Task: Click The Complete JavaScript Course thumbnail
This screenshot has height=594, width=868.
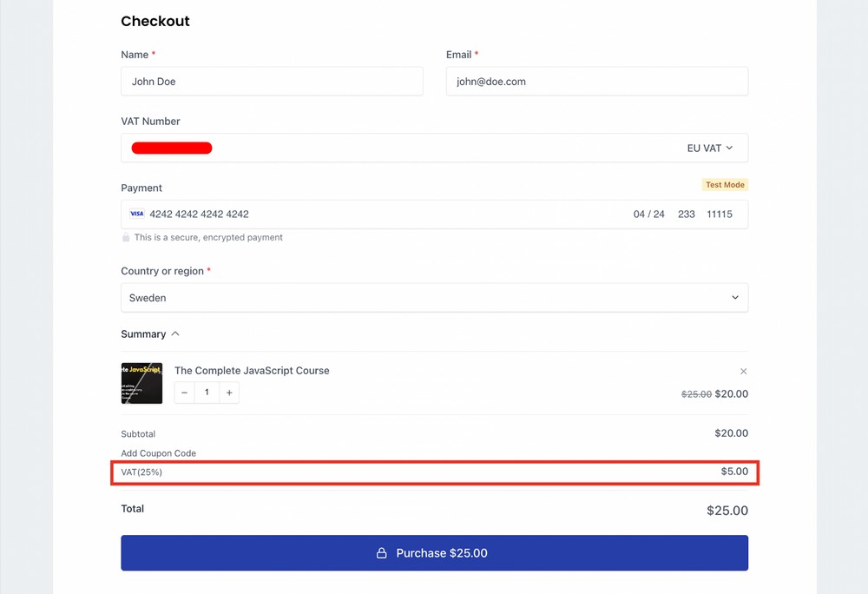Action: point(141,383)
